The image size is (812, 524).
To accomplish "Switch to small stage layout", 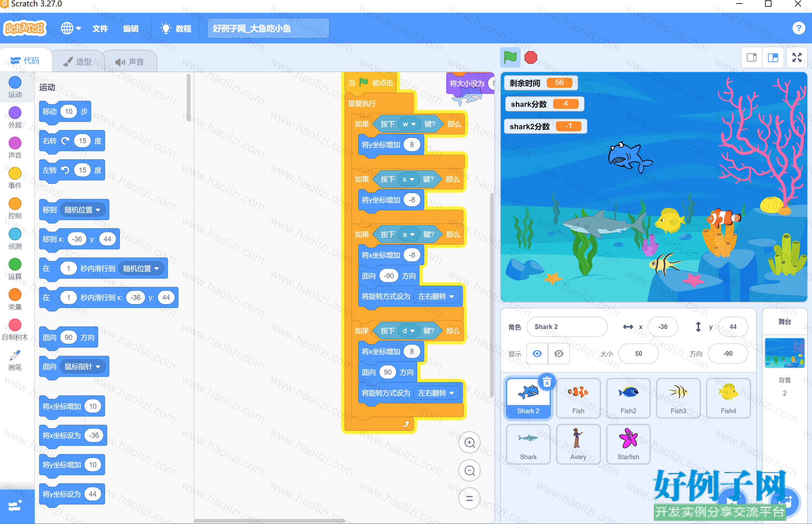I will click(751, 57).
